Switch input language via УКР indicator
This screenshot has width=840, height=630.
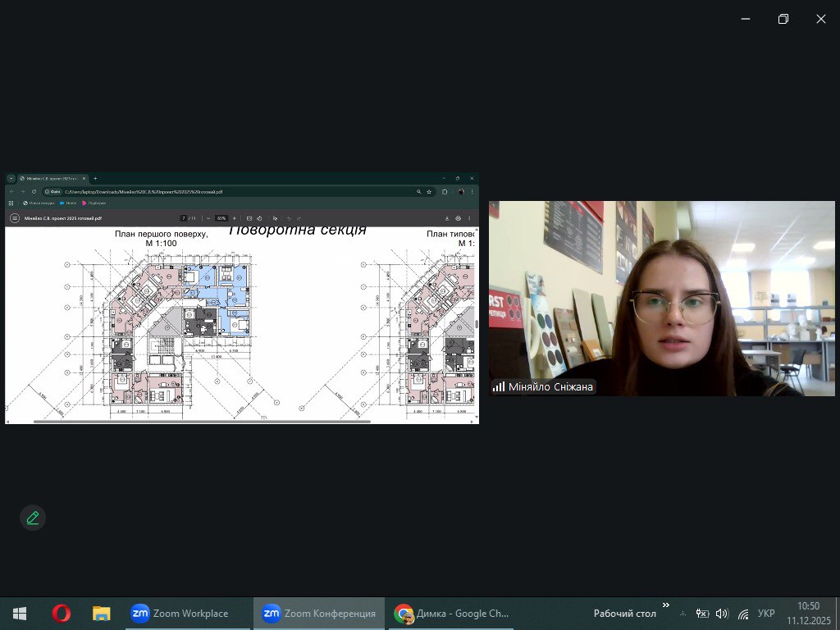click(x=766, y=614)
